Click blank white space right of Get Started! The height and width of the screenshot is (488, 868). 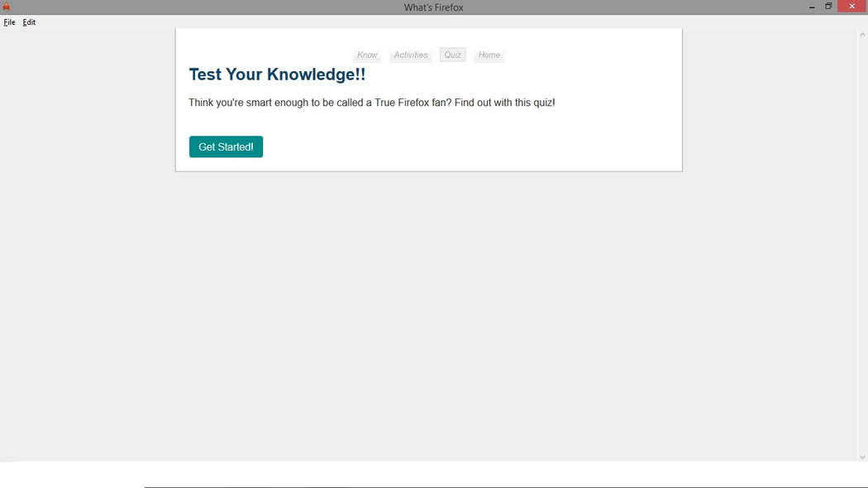click(463, 147)
